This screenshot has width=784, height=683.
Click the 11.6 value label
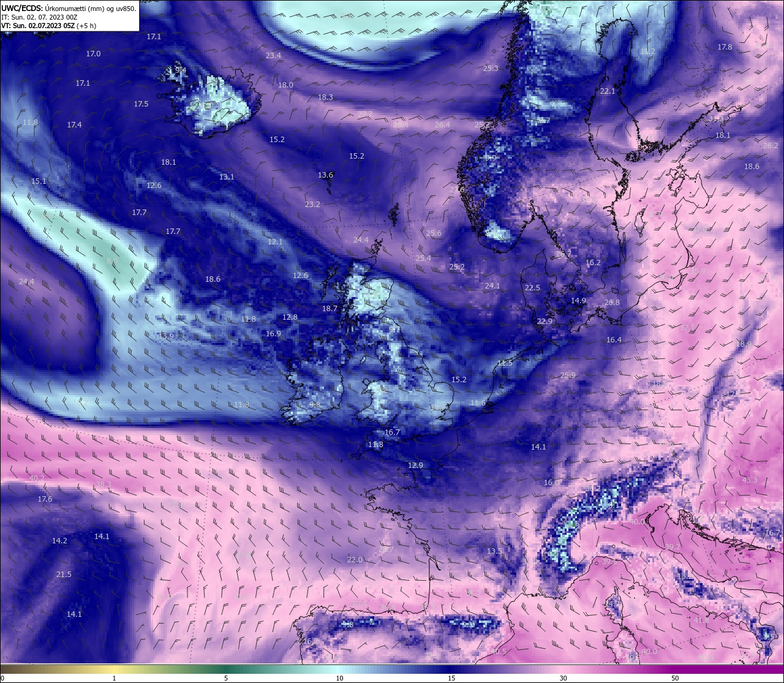(478, 403)
